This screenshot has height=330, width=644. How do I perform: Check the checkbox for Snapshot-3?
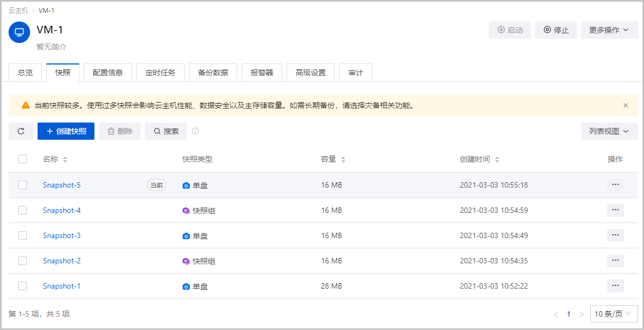(23, 235)
